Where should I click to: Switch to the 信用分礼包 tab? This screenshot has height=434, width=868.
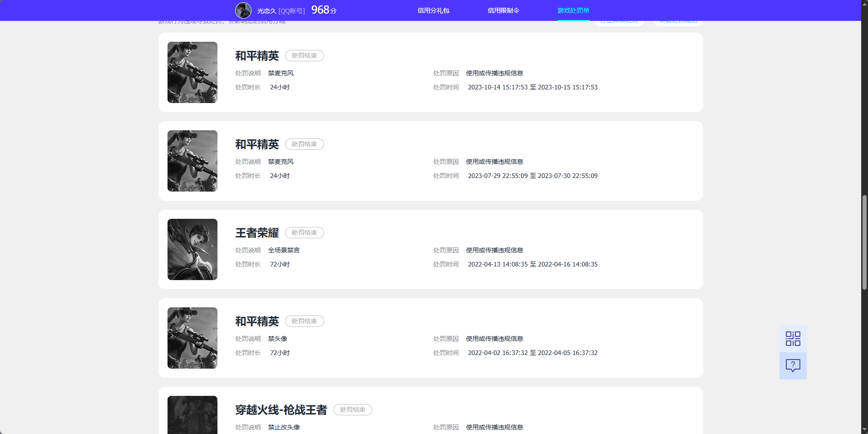(x=433, y=10)
